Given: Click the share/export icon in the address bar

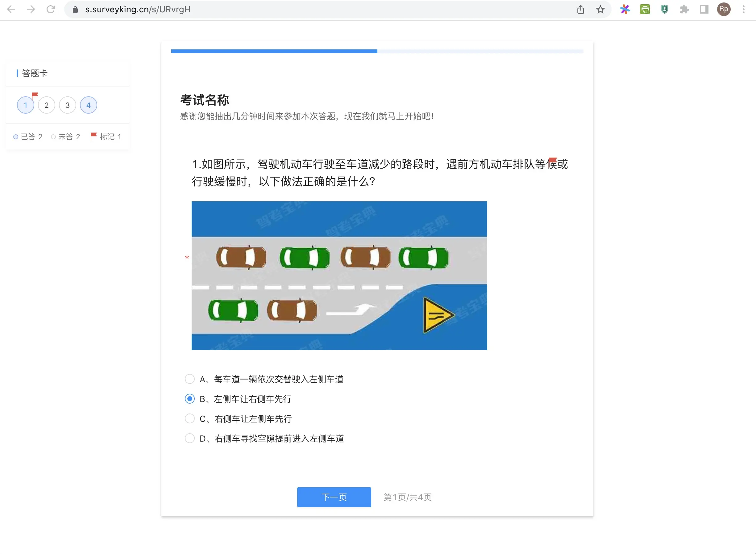Looking at the screenshot, I should tap(581, 9).
